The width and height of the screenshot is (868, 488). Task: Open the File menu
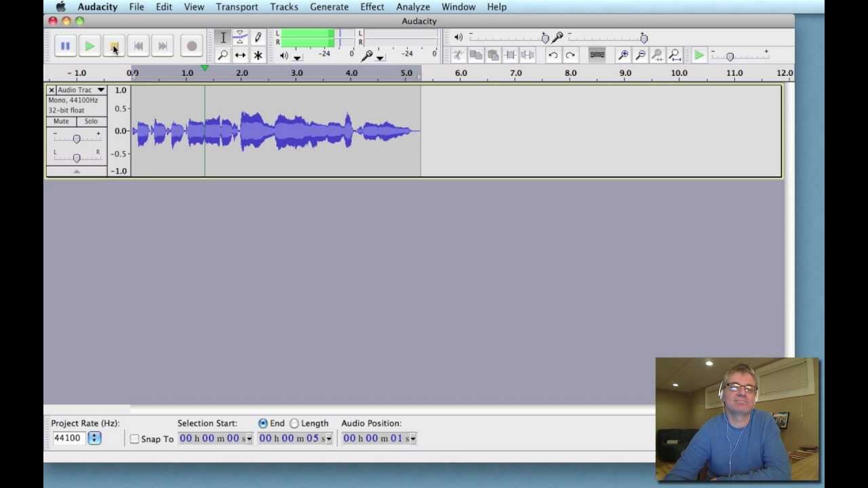[136, 7]
